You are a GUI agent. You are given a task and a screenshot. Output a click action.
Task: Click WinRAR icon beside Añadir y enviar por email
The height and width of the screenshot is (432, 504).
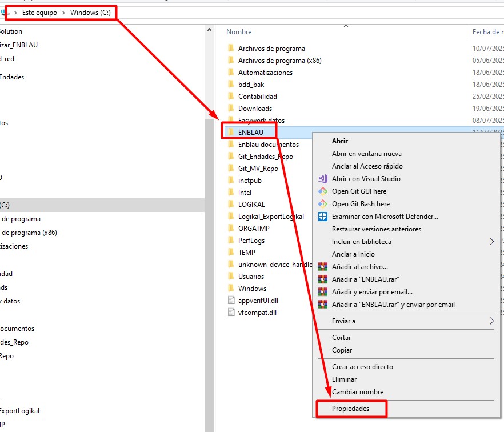[x=323, y=292]
